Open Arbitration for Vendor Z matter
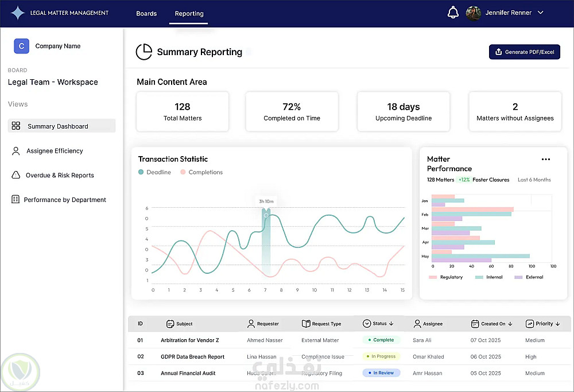This screenshot has height=392, width=574. [189, 340]
